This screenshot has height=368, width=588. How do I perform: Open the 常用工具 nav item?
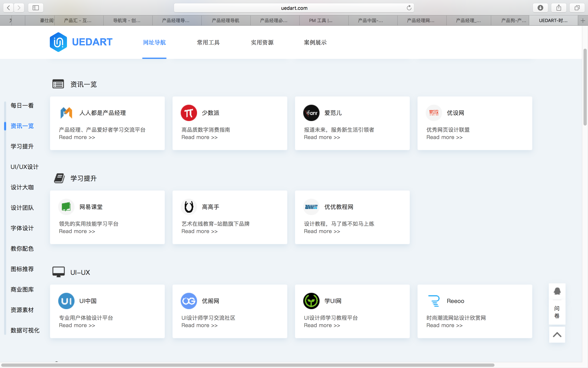click(208, 42)
